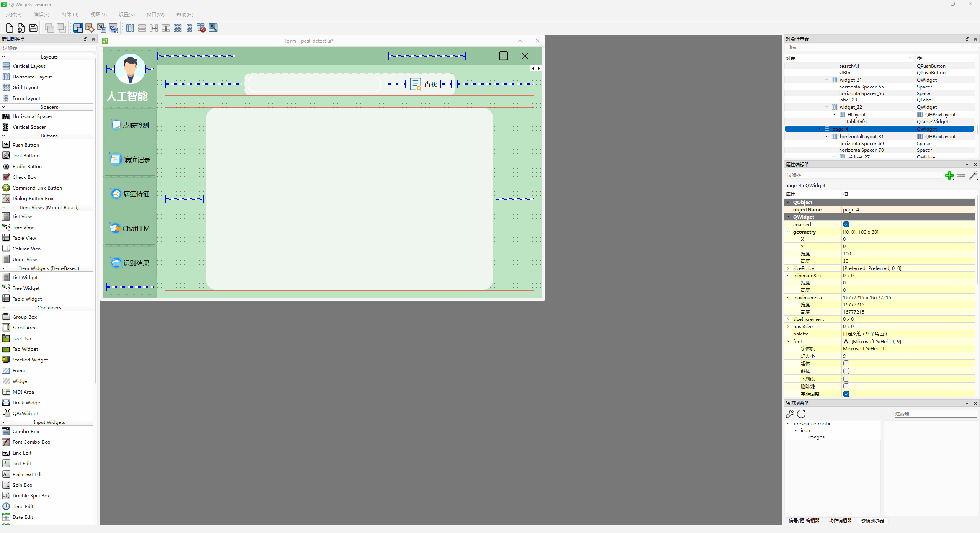This screenshot has height=533, width=980.
Task: Open the 窗体(O) menu
Action: (70, 15)
